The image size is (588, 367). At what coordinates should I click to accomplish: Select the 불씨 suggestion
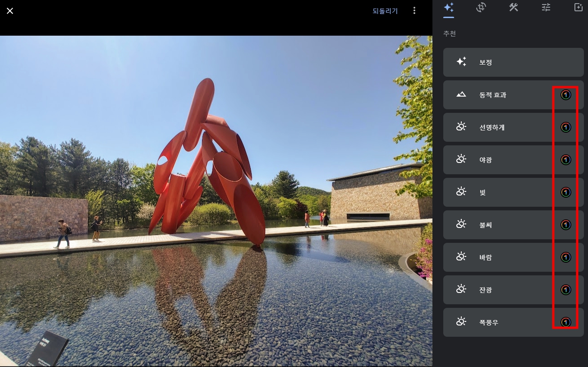click(x=514, y=225)
